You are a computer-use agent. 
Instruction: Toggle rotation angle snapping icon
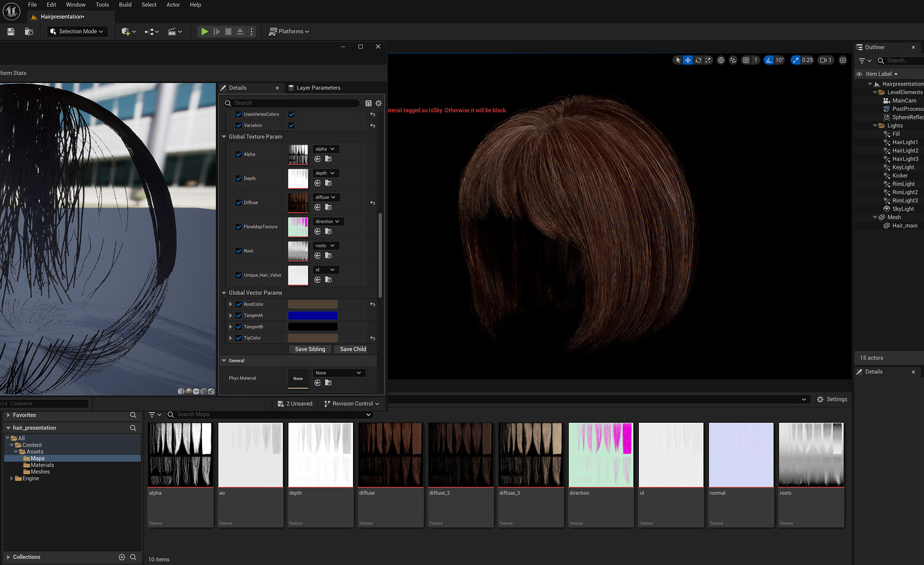coord(769,60)
